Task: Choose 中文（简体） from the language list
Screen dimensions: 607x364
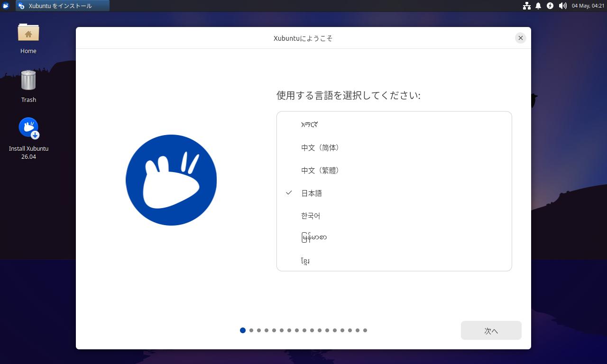Action: (394, 147)
